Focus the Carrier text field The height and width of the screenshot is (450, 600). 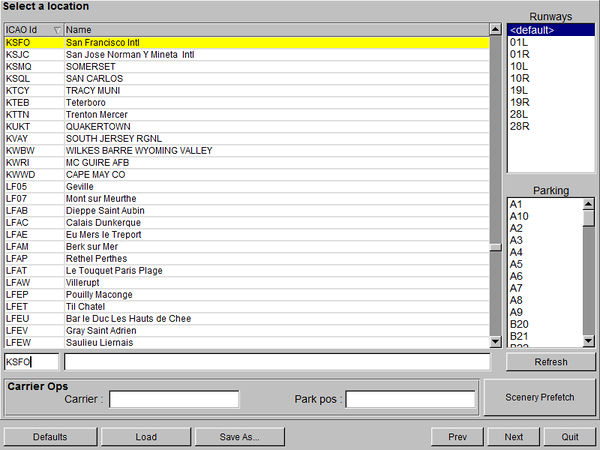174,399
